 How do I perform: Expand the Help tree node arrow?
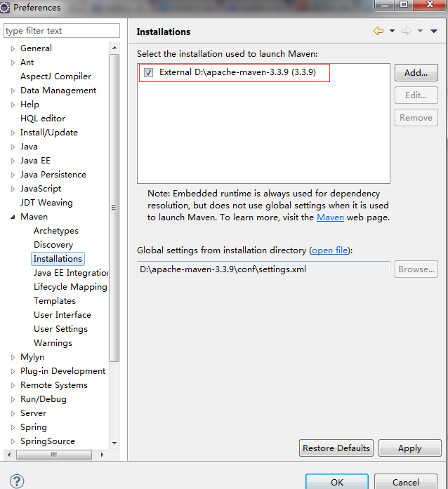pyautogui.click(x=13, y=105)
